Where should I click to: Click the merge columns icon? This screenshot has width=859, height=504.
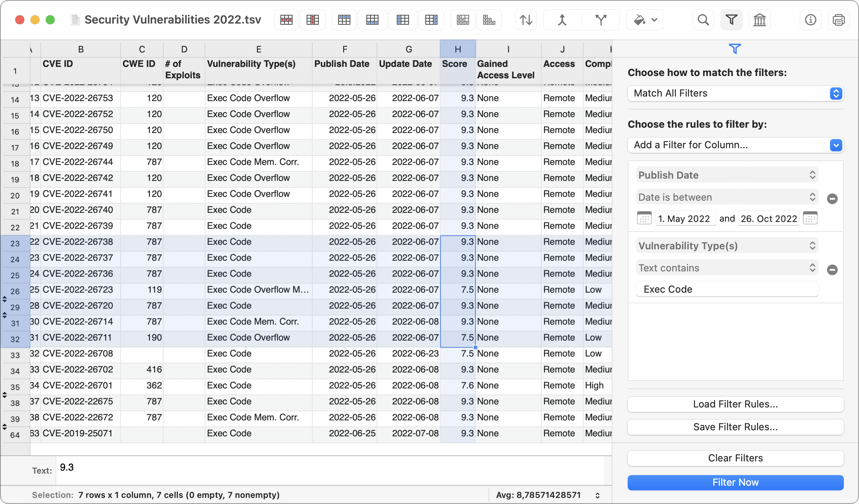coord(562,20)
